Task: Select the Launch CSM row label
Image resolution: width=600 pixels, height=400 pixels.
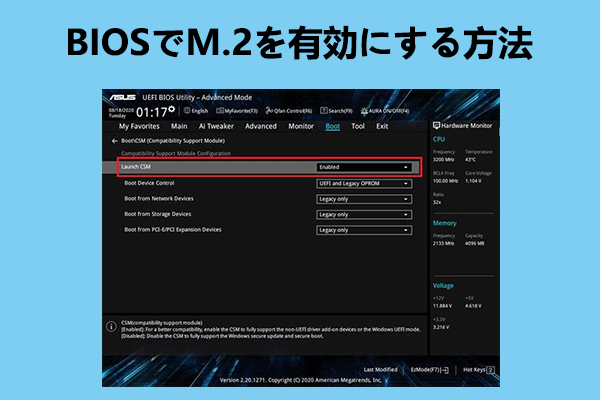Action: pos(136,167)
